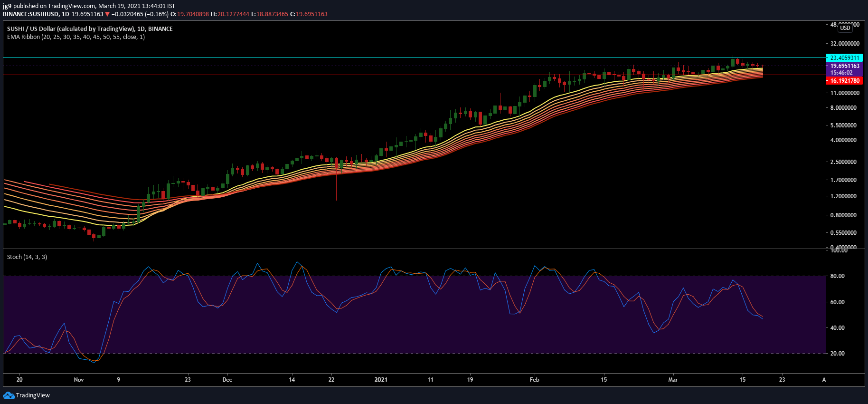Click the SUSHI / US Dollar chart title
The image size is (868, 404).
(x=90, y=29)
